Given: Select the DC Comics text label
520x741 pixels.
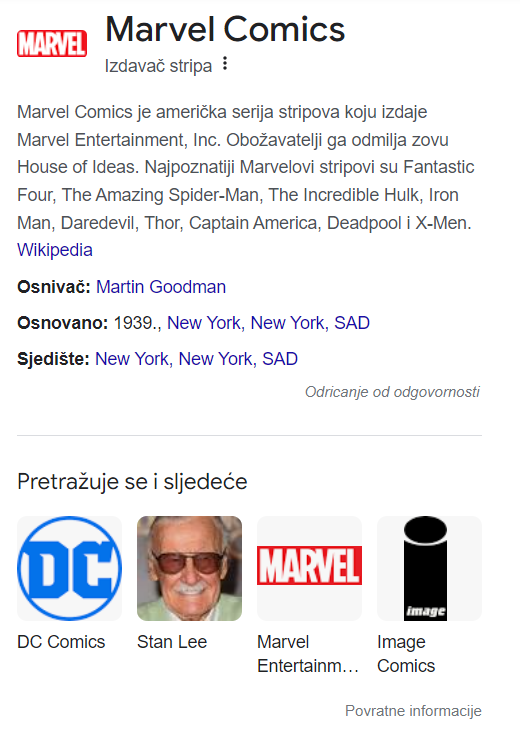Looking at the screenshot, I should tap(61, 642).
